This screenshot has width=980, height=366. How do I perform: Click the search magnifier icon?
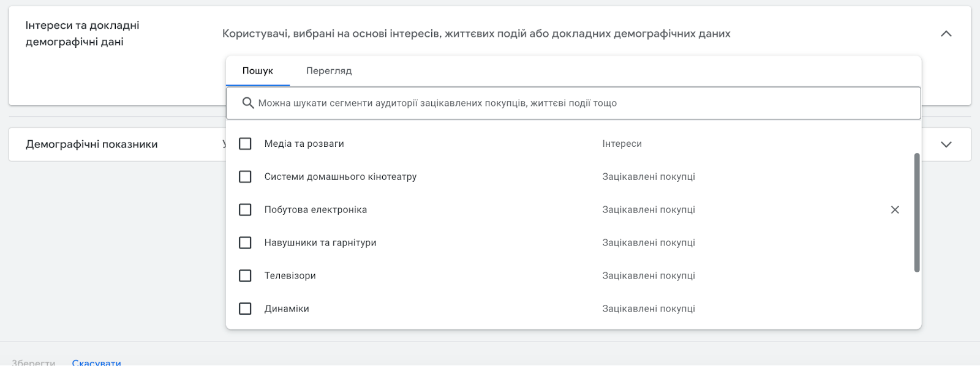pos(247,103)
